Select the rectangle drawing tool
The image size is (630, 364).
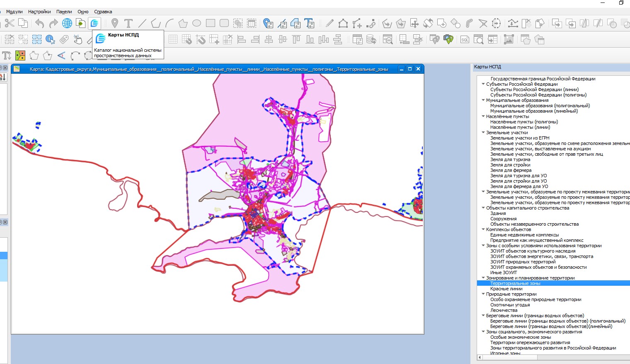[x=211, y=23]
